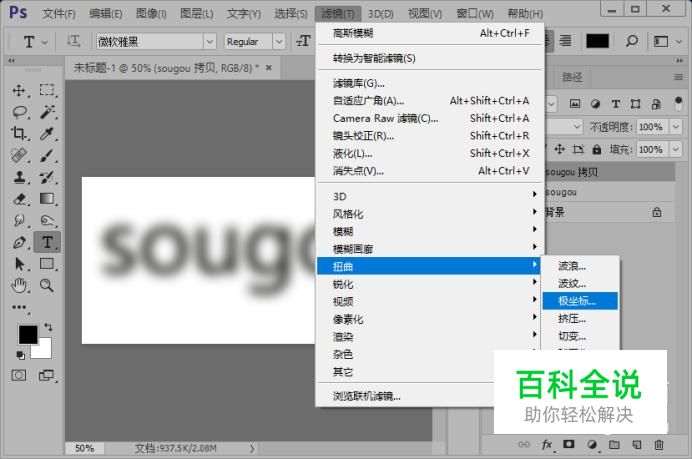Open the fill 100% dropdown
This screenshot has width=692, height=459.
coord(676,149)
